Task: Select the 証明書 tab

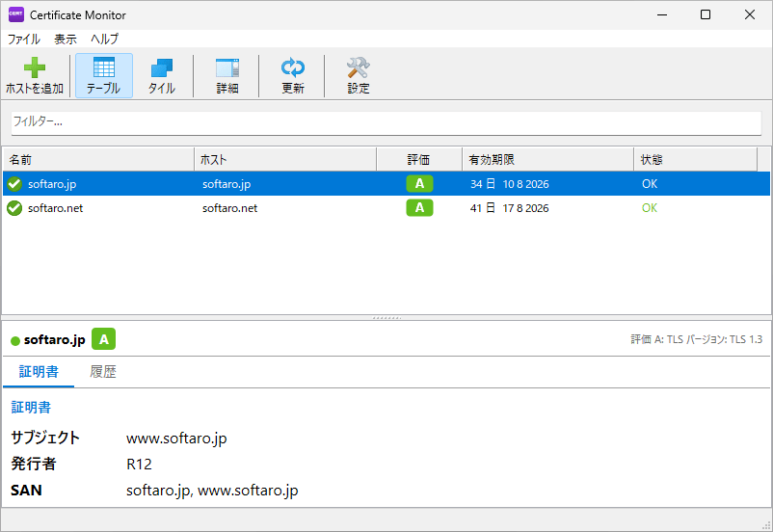Action: 39,372
